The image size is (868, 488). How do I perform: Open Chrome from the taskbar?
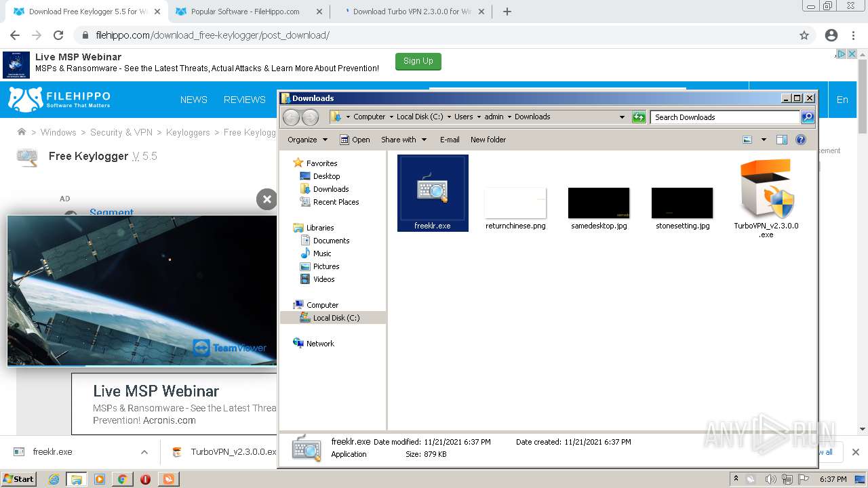[122, 479]
